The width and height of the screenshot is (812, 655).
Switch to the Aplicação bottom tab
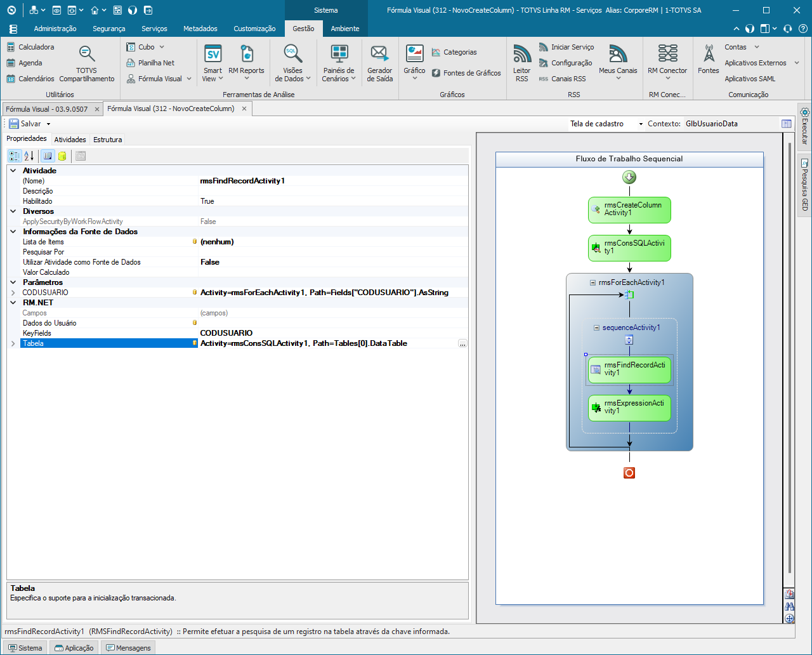tap(74, 648)
